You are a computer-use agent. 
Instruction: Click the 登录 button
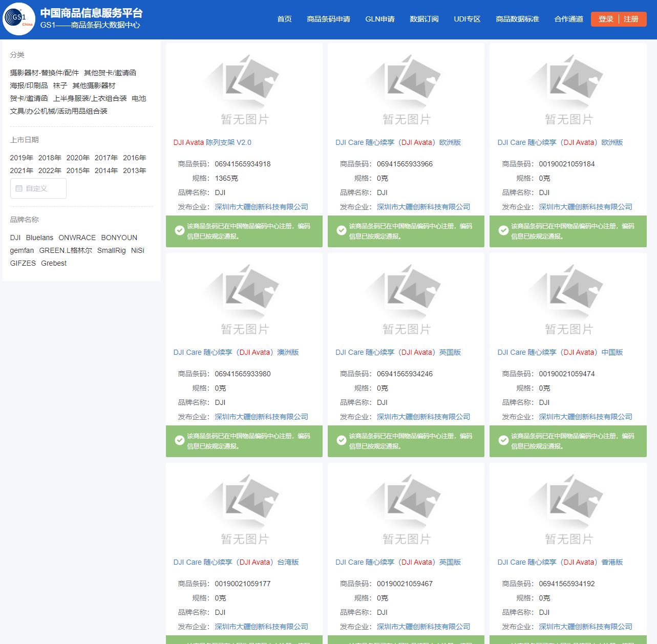[x=606, y=19]
